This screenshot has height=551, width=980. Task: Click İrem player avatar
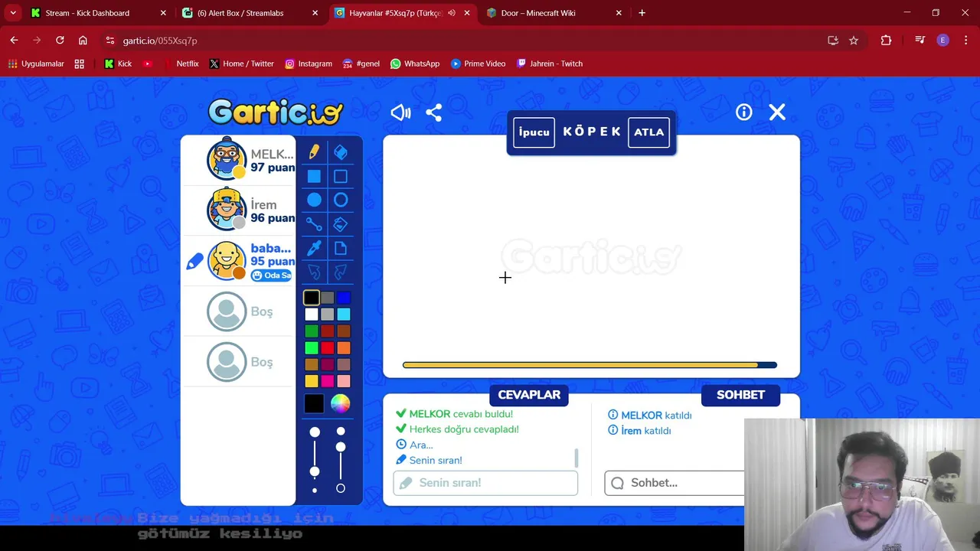[x=227, y=209]
